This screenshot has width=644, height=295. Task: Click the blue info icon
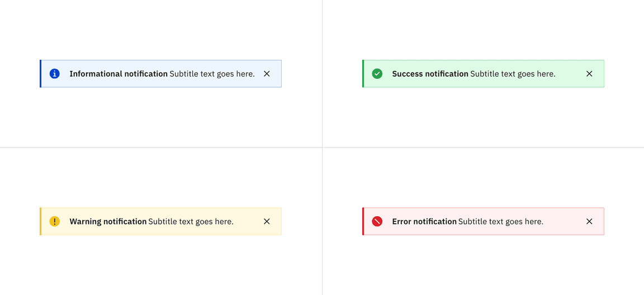click(54, 74)
